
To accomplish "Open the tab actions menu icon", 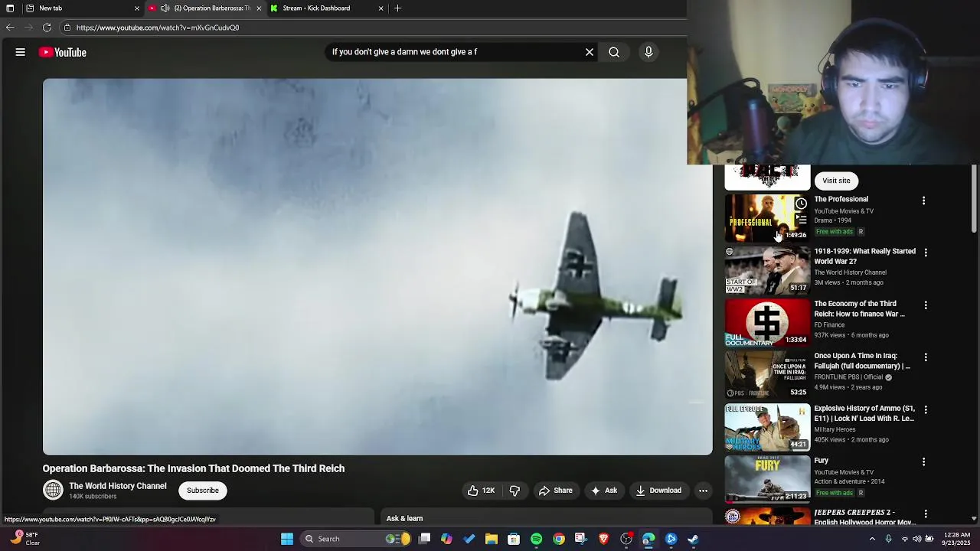I will [10, 8].
